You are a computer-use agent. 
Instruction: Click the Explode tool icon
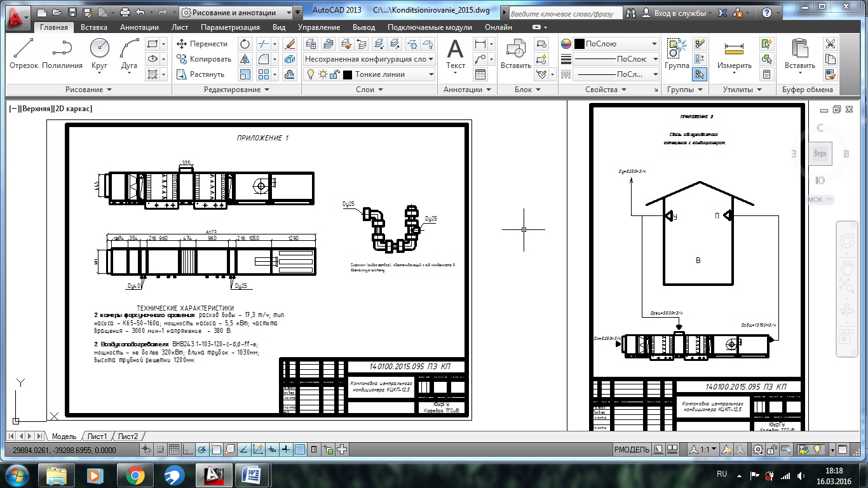[x=290, y=59]
